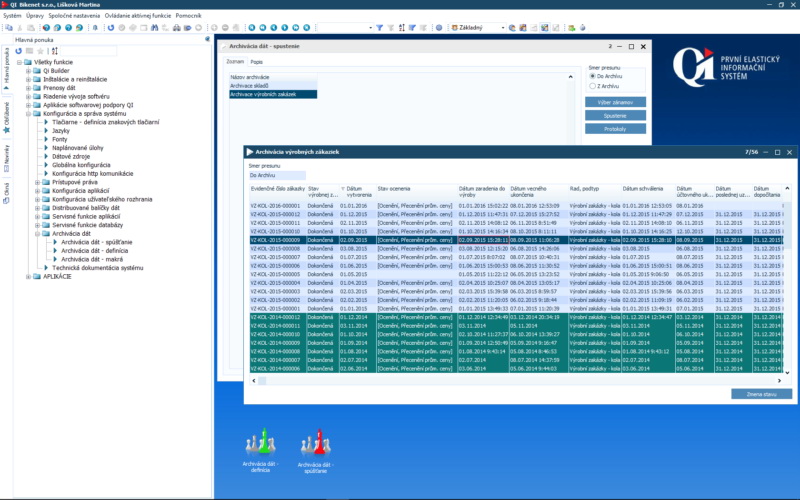Image resolution: width=800 pixels, height=500 pixels.
Task: Collapse the Archivácia dát tree folder
Action: point(37,233)
